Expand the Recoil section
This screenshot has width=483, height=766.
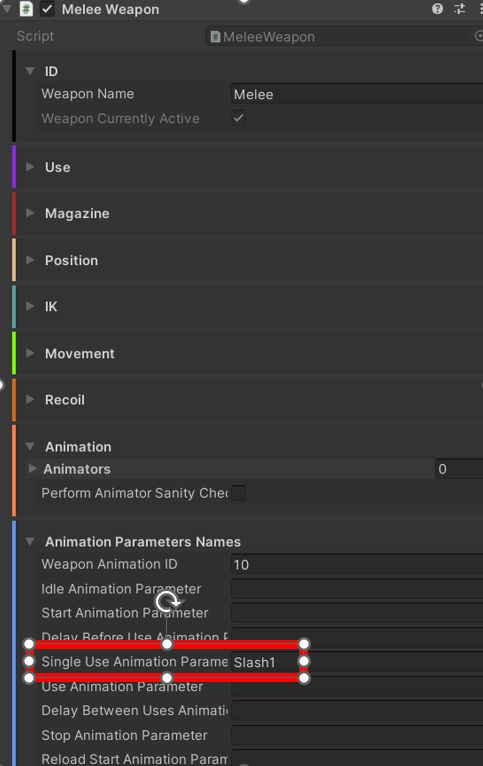30,400
